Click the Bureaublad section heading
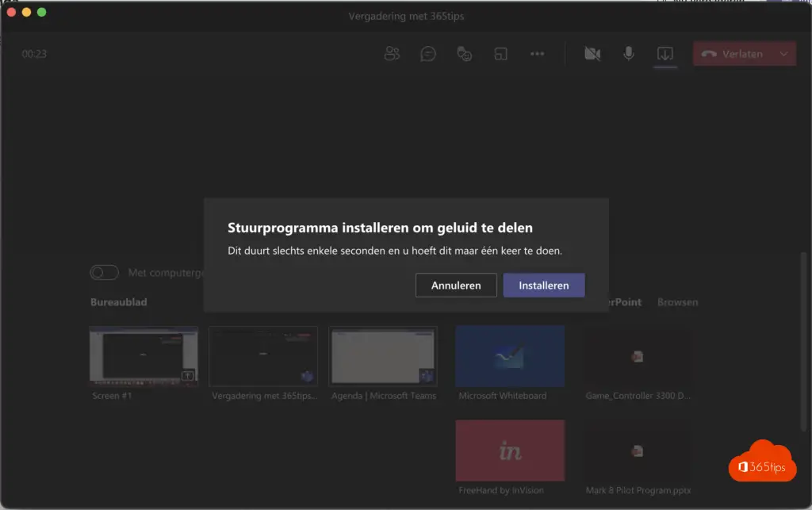Image resolution: width=812 pixels, height=510 pixels. click(119, 302)
